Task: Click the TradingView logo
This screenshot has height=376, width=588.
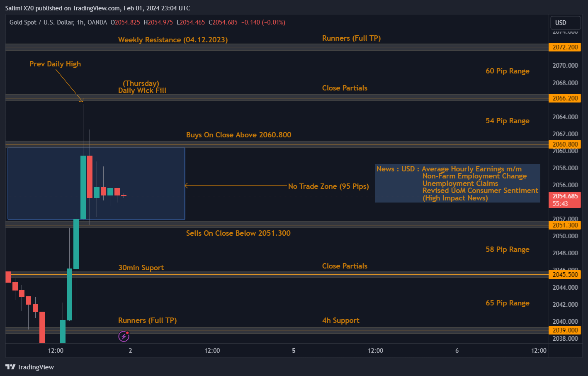Action: click(29, 367)
